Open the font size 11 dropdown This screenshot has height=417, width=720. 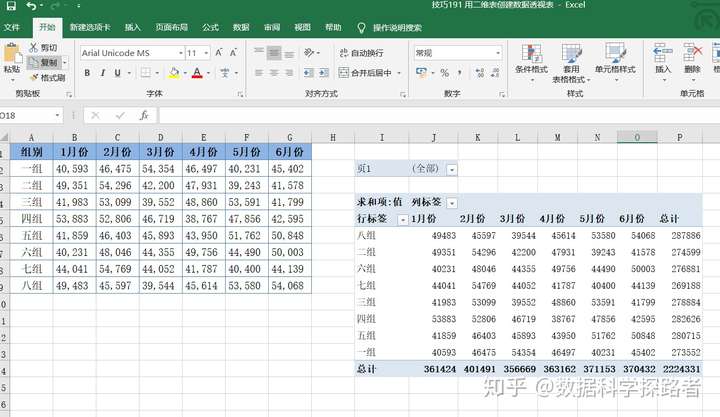click(206, 53)
